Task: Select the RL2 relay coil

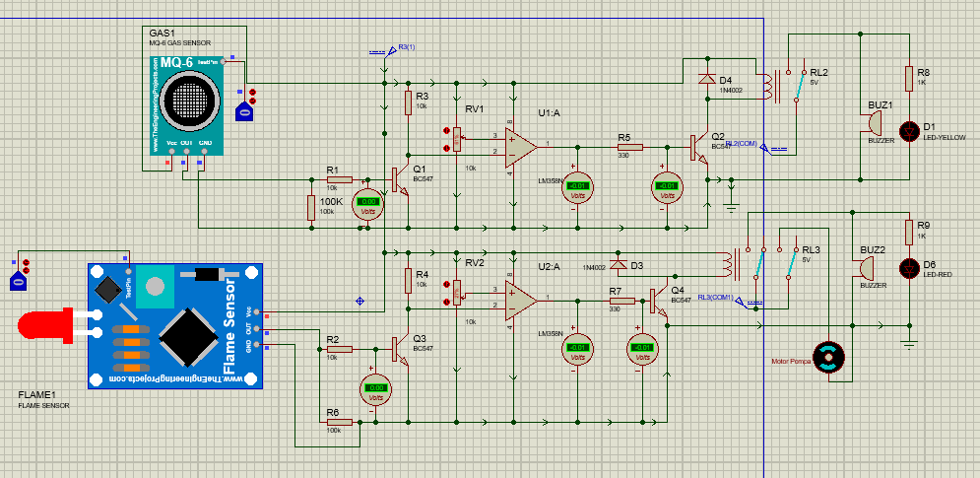Action: pyautogui.click(x=767, y=86)
